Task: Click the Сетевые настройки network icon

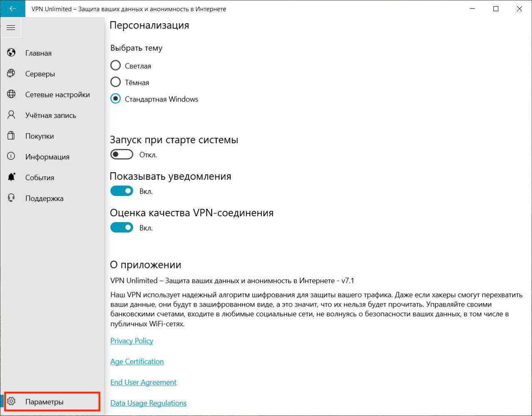Action: 11,94
